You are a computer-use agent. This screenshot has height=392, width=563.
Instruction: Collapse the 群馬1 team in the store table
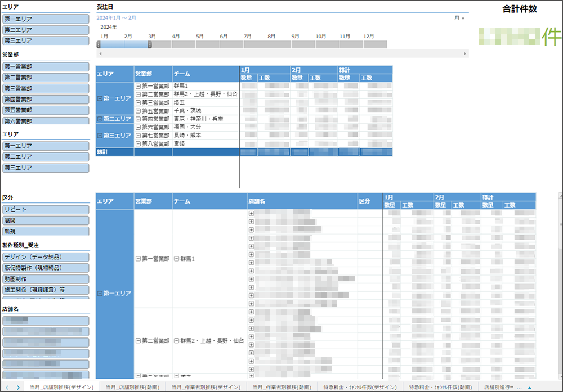[x=176, y=259]
